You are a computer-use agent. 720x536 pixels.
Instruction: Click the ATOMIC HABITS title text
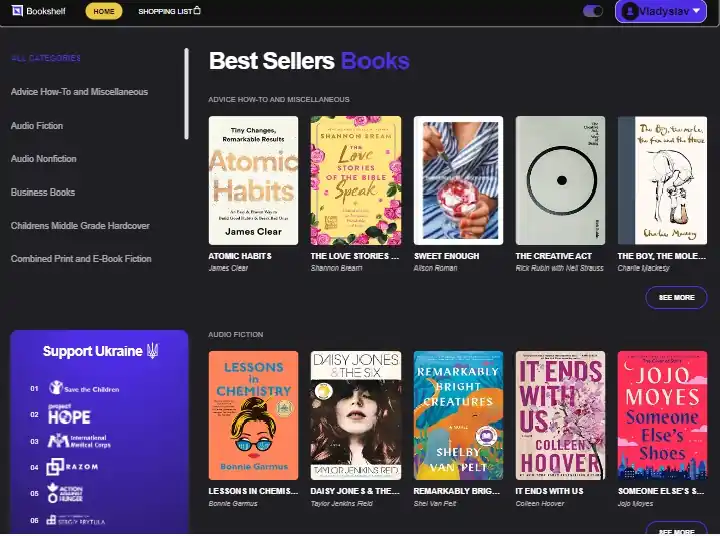point(240,256)
